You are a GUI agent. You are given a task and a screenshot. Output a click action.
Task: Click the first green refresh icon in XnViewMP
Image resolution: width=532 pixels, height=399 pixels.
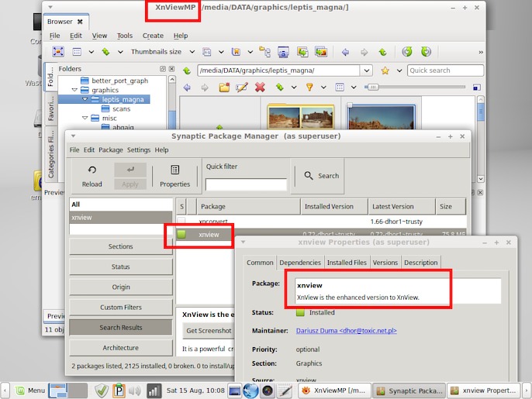(407, 52)
